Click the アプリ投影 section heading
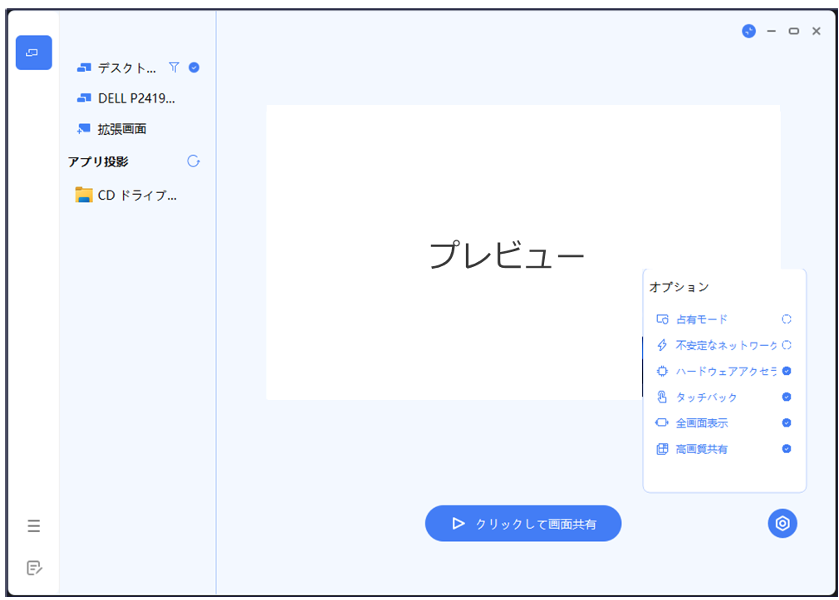This screenshot has width=839, height=600. (x=98, y=162)
